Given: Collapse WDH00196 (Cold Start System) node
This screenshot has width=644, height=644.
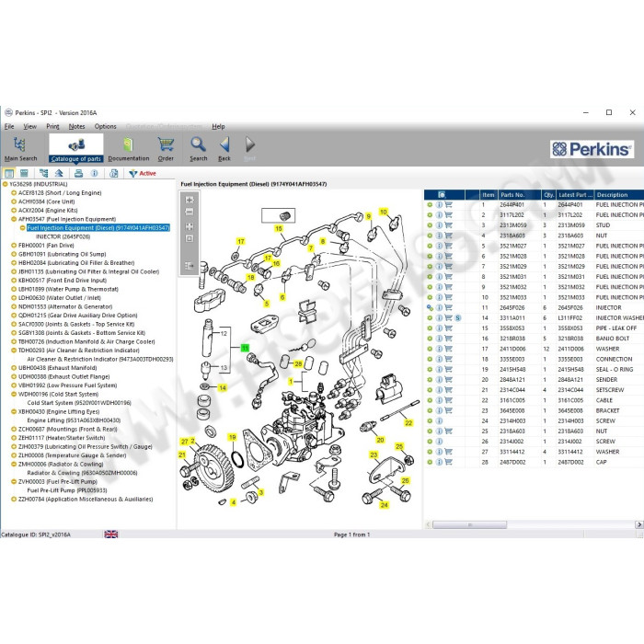Looking at the screenshot, I should click(14, 394).
